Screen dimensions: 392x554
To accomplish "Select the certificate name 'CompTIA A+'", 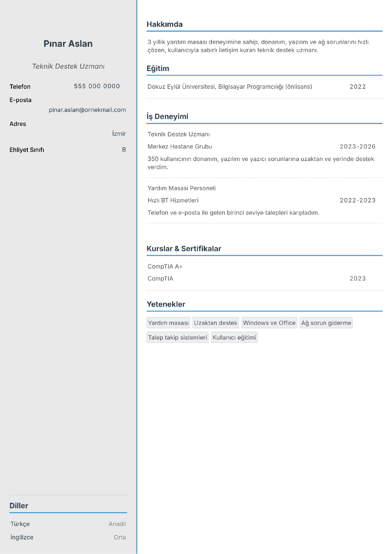I will click(165, 266).
